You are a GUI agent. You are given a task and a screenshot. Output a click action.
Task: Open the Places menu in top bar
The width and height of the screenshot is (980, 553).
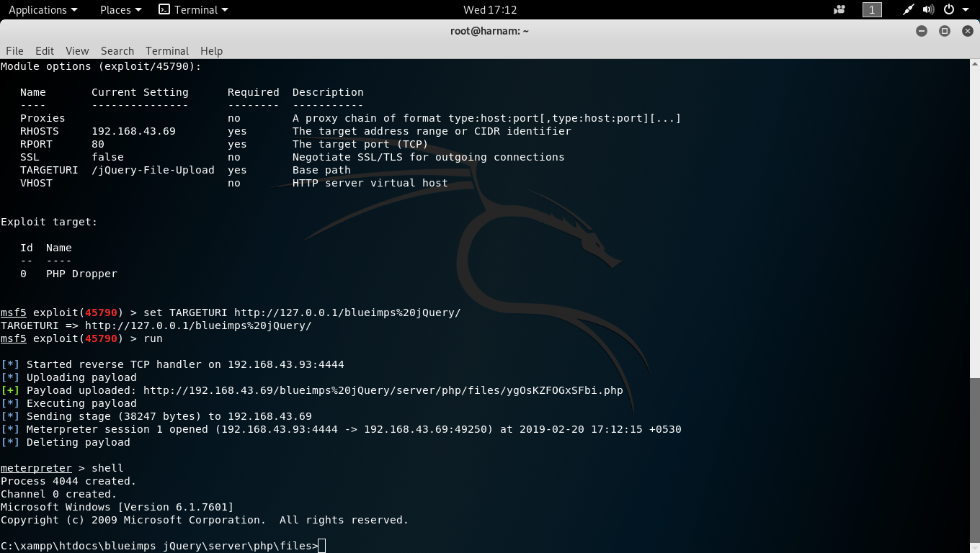120,9
